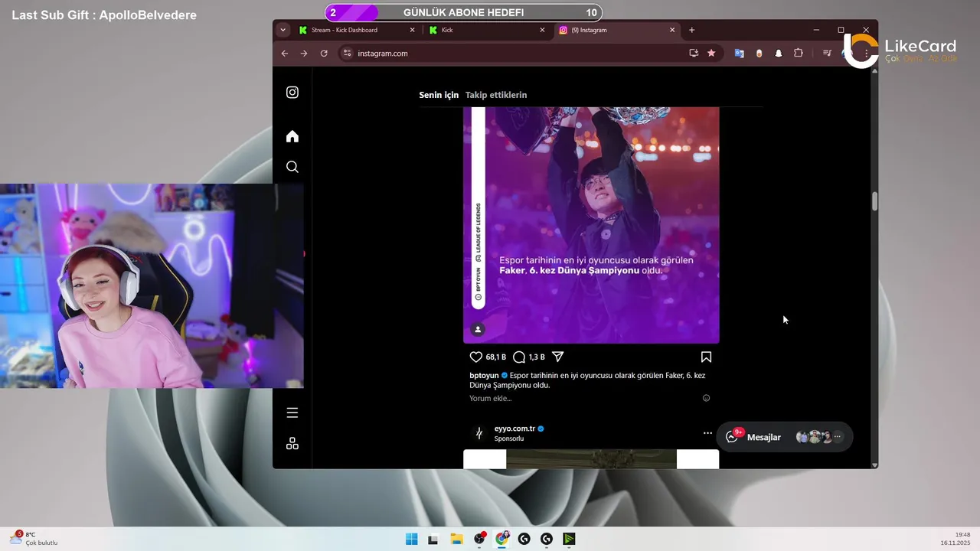This screenshot has width=980, height=551.
Task: Open Chrome three-dot menu
Action: 866,54
